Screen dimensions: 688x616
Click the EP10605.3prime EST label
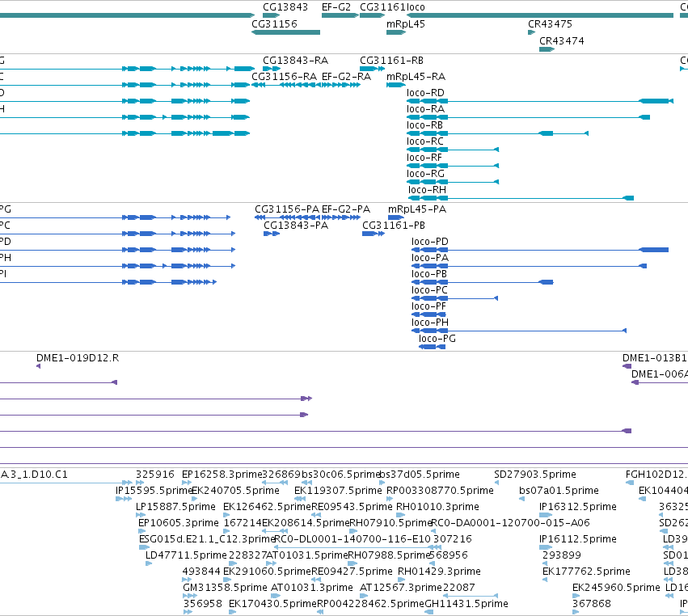point(178,523)
